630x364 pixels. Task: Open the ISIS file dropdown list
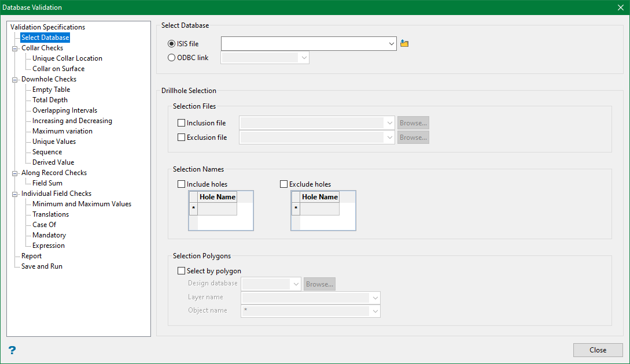click(x=391, y=43)
